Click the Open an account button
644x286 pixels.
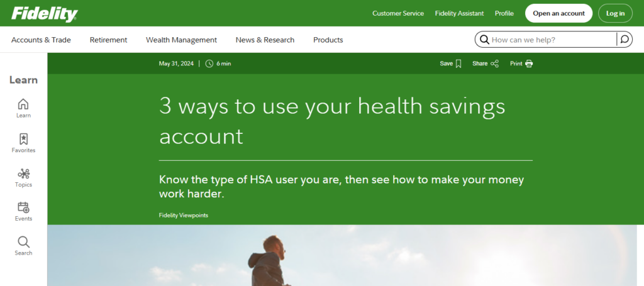click(x=558, y=13)
